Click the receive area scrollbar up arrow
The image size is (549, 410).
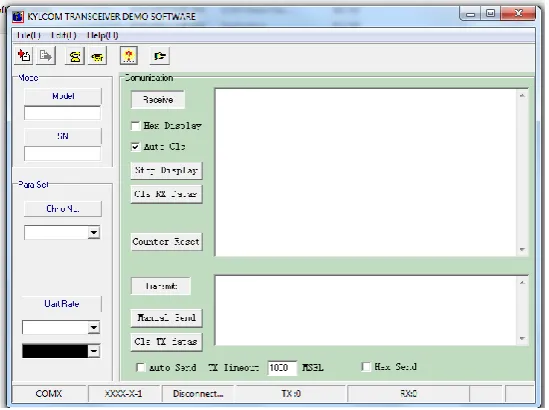pyautogui.click(x=522, y=96)
